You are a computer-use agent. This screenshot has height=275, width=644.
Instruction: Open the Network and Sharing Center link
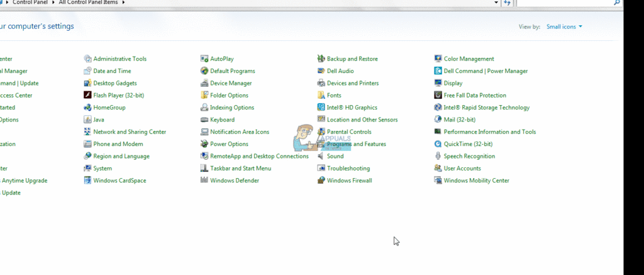pyautogui.click(x=130, y=132)
